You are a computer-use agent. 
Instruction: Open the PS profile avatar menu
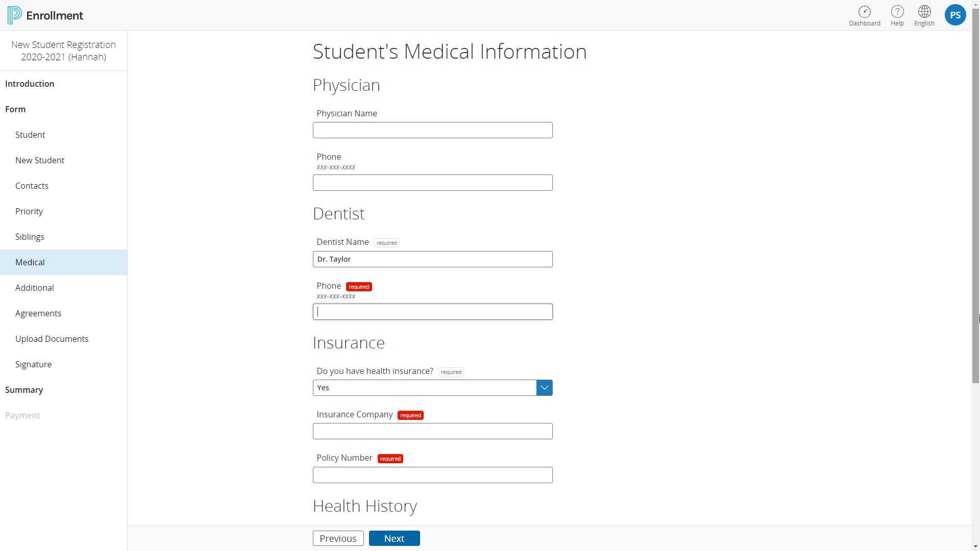tap(955, 15)
